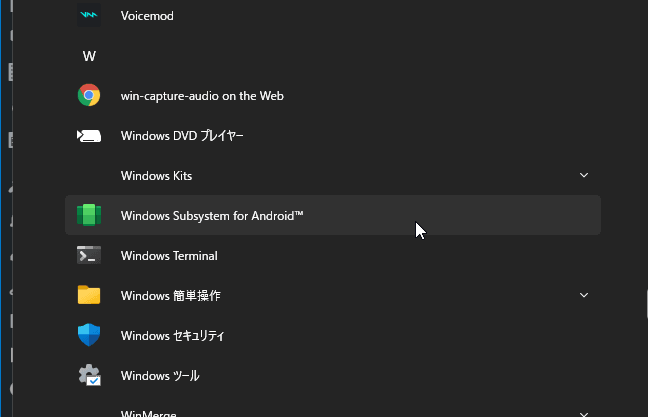Open the Voicemod entry by its name
The image size is (648, 417).
(148, 16)
